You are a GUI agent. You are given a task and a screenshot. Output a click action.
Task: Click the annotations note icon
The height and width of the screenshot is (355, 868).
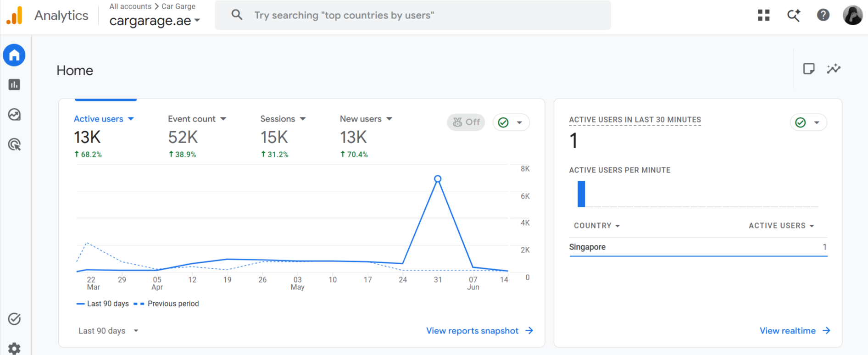pyautogui.click(x=809, y=69)
